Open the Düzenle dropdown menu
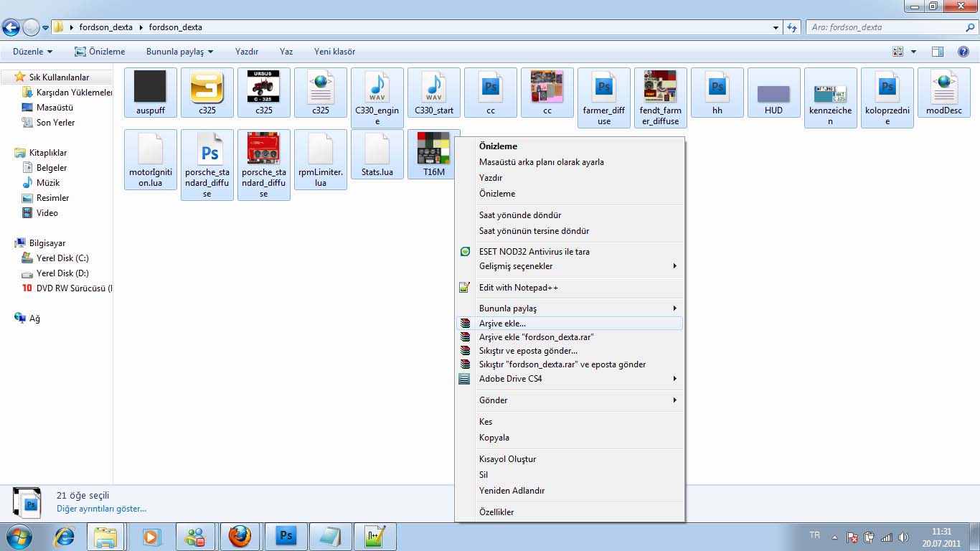Screen dimensions: 980x551 pos(32,52)
